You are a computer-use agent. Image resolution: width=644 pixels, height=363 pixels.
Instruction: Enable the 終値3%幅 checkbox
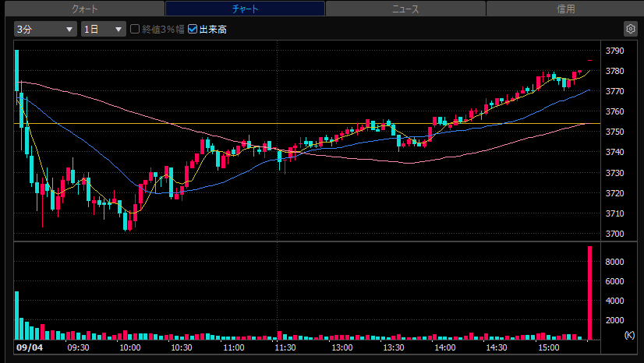pos(135,29)
